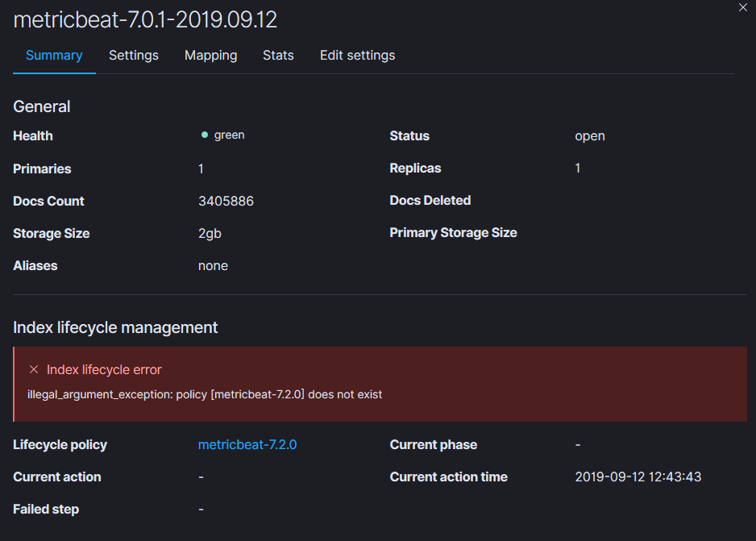Click the 'Status' label

pos(409,136)
